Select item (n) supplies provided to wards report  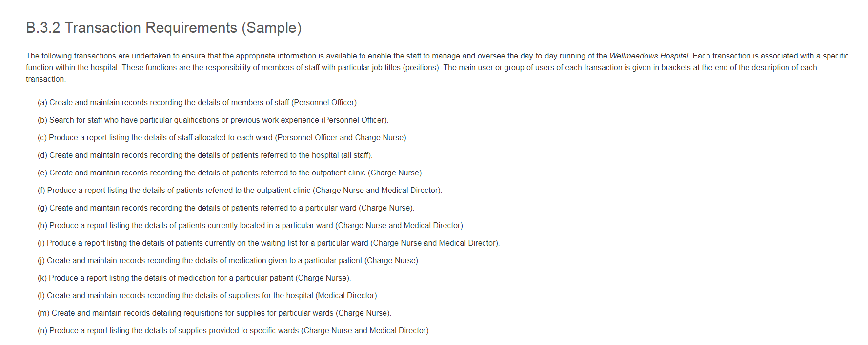pyautogui.click(x=234, y=331)
